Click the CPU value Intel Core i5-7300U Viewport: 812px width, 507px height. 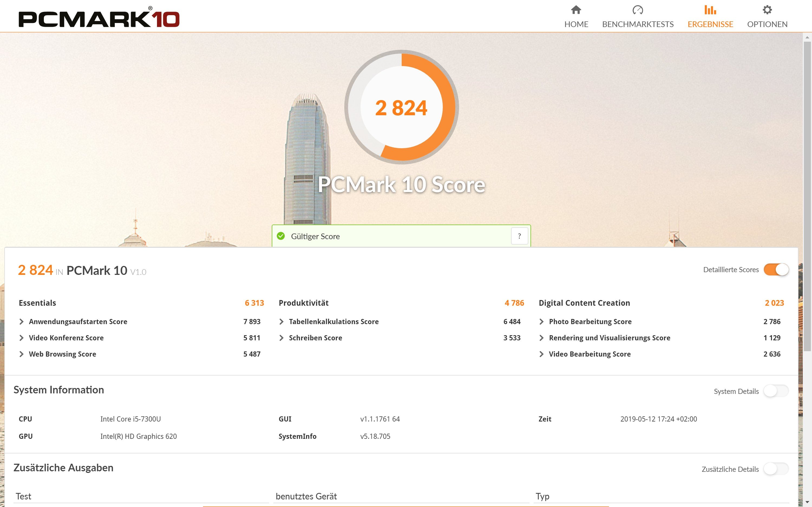(x=130, y=419)
